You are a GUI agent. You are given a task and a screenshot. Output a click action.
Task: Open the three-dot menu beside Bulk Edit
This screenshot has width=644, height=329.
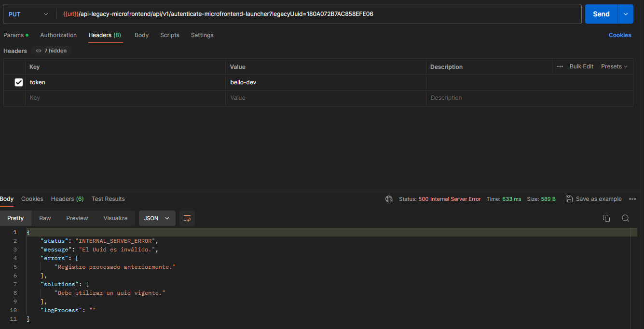(x=560, y=66)
